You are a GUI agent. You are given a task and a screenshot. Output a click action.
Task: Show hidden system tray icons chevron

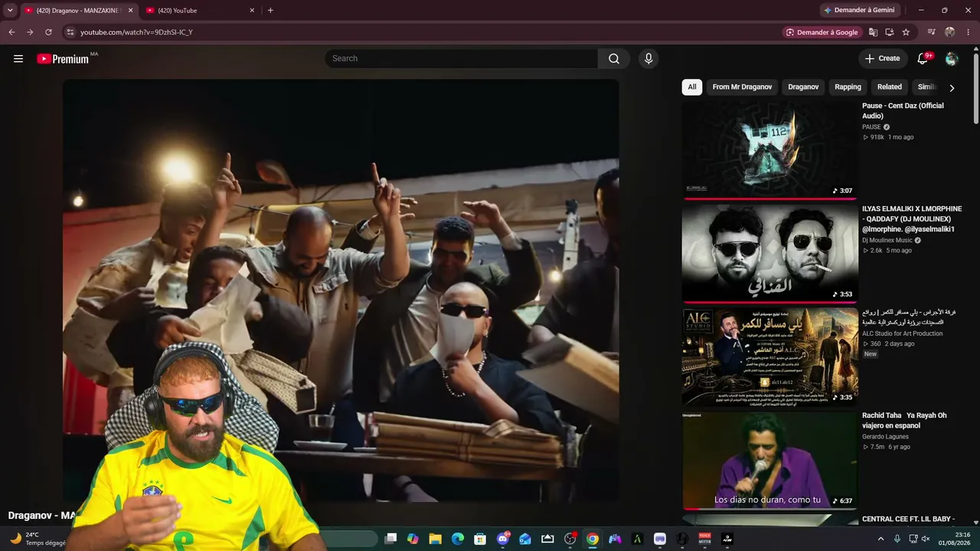coord(880,539)
